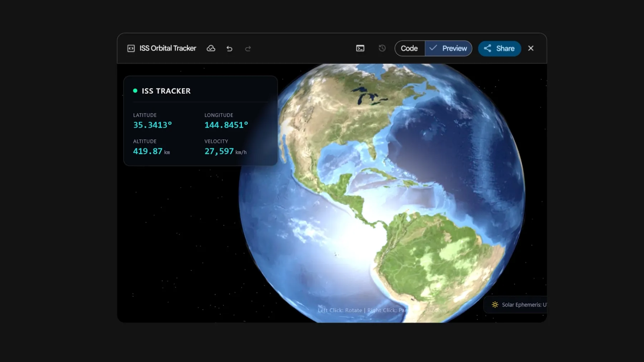Click the green status dot on ISS Tracker
This screenshot has width=644, height=362.
pos(135,91)
